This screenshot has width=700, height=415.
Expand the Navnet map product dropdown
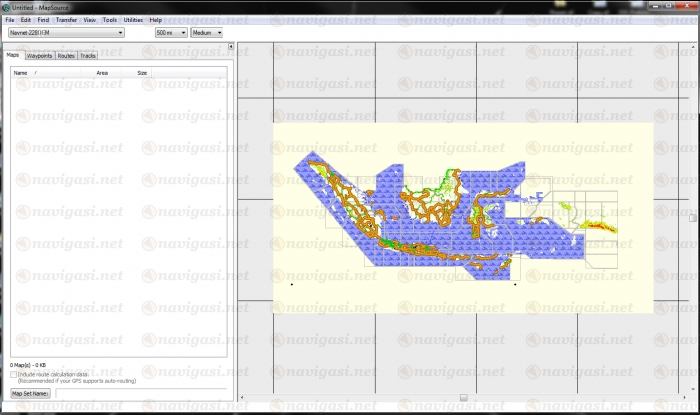point(120,32)
